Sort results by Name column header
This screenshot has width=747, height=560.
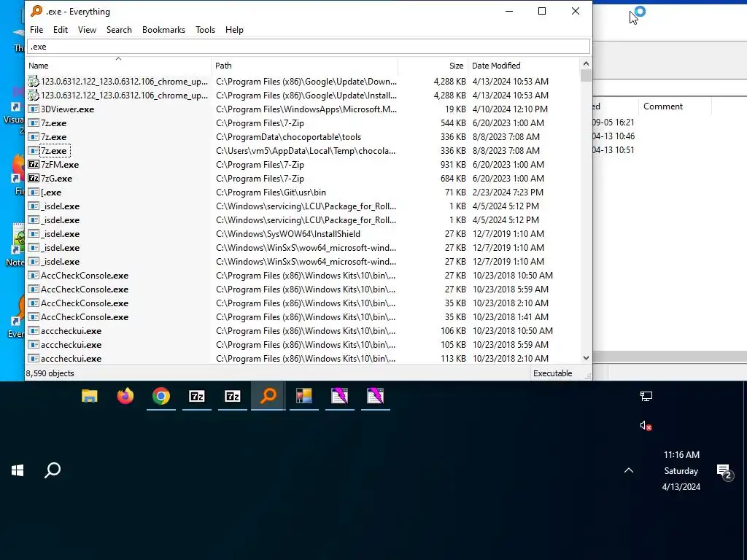click(118, 66)
